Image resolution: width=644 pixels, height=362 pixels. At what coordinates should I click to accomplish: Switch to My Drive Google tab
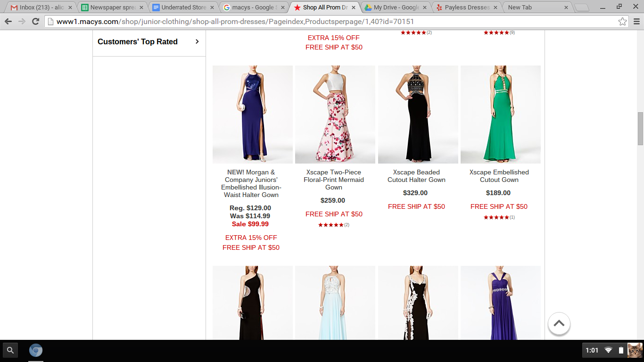396,8
